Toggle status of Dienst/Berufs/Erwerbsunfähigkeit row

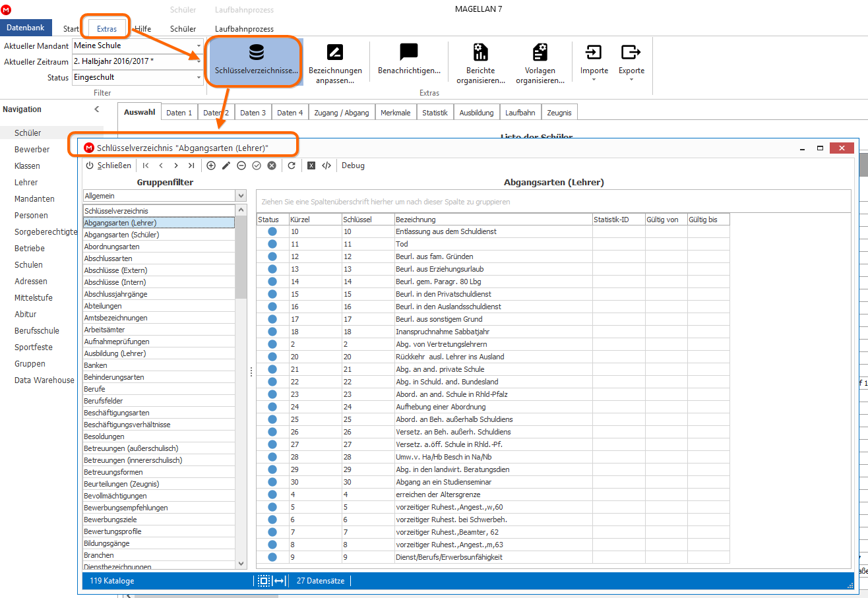click(x=272, y=557)
